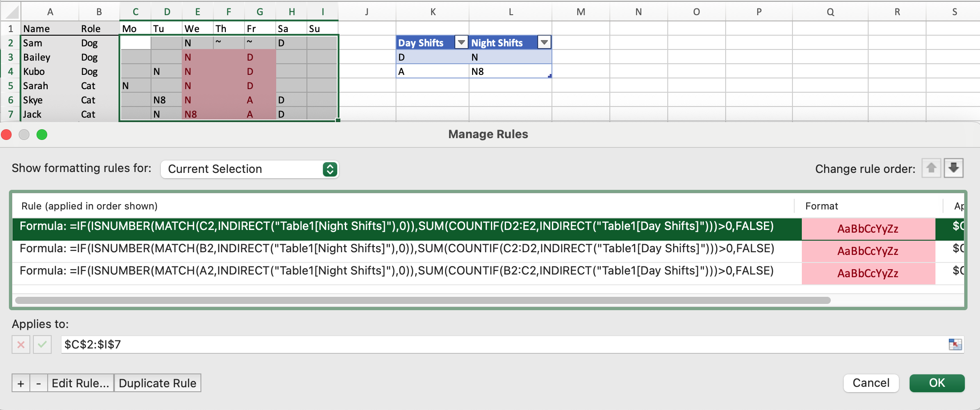The width and height of the screenshot is (980, 410).
Task: Click cell containing Sarah
Action: point(50,86)
